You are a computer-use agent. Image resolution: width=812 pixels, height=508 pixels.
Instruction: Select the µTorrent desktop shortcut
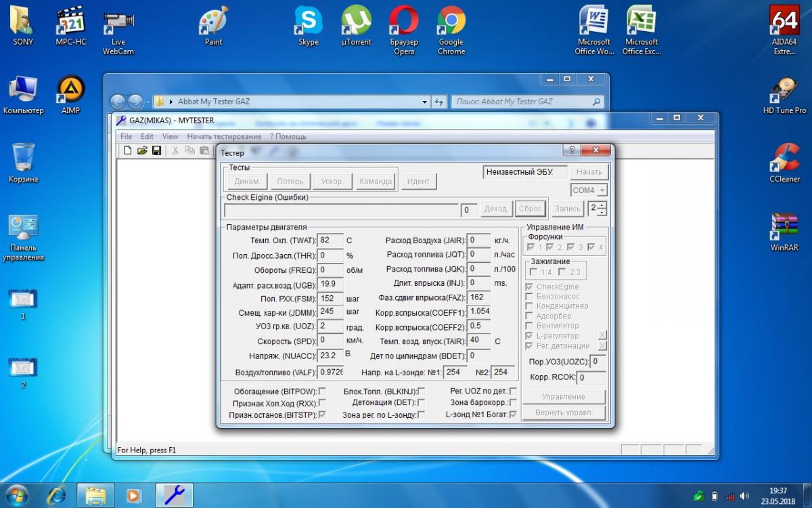(x=356, y=26)
